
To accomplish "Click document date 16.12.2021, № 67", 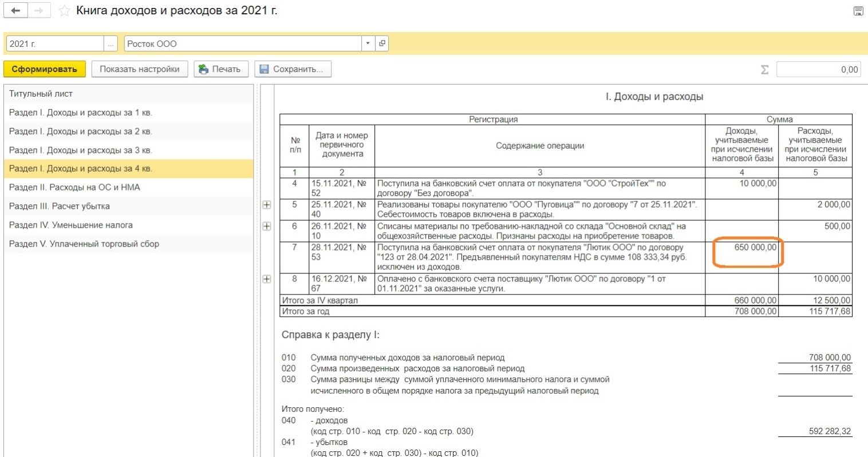I will (342, 284).
